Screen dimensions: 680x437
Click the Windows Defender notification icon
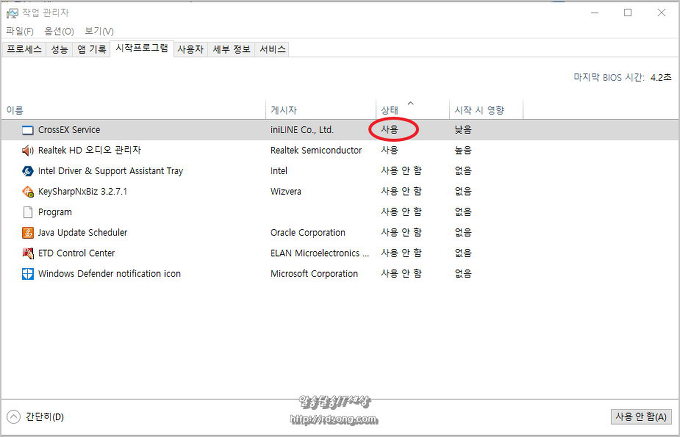(28, 274)
